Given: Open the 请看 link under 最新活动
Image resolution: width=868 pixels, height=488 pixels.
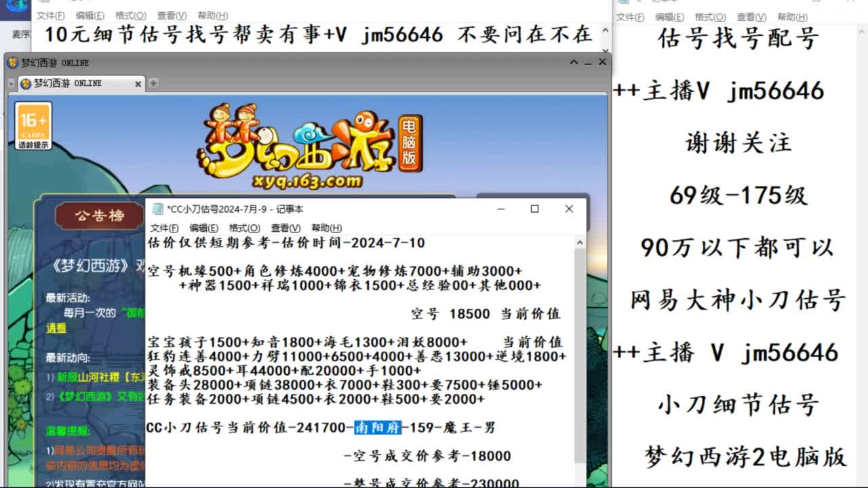Looking at the screenshot, I should tap(56, 327).
